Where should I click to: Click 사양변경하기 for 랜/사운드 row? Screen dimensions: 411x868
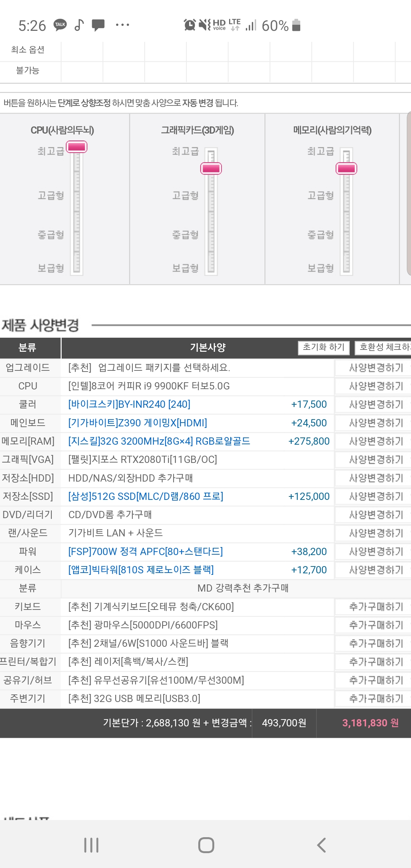(373, 533)
